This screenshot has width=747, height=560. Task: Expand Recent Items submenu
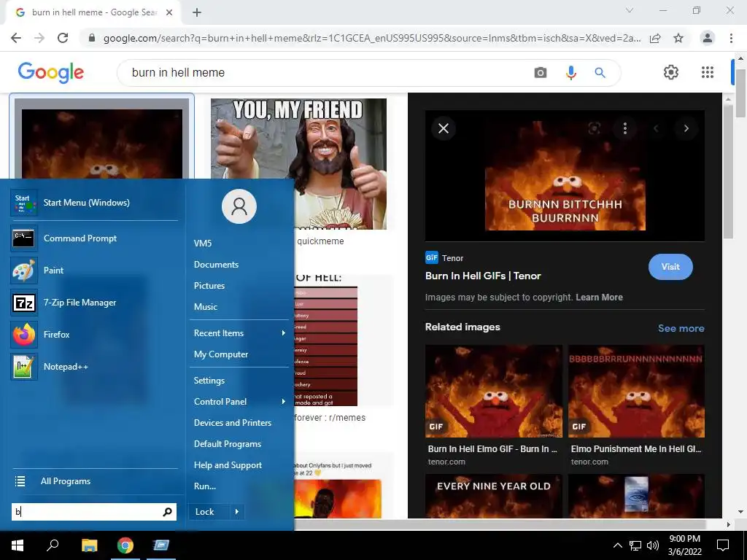click(239, 332)
